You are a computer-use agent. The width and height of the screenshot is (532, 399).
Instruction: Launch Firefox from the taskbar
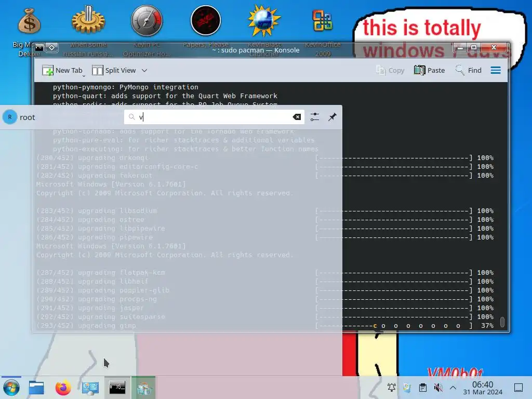click(x=63, y=388)
